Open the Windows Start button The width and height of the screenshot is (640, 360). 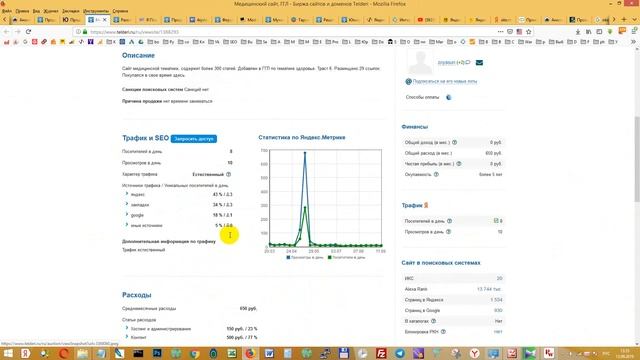point(8,353)
